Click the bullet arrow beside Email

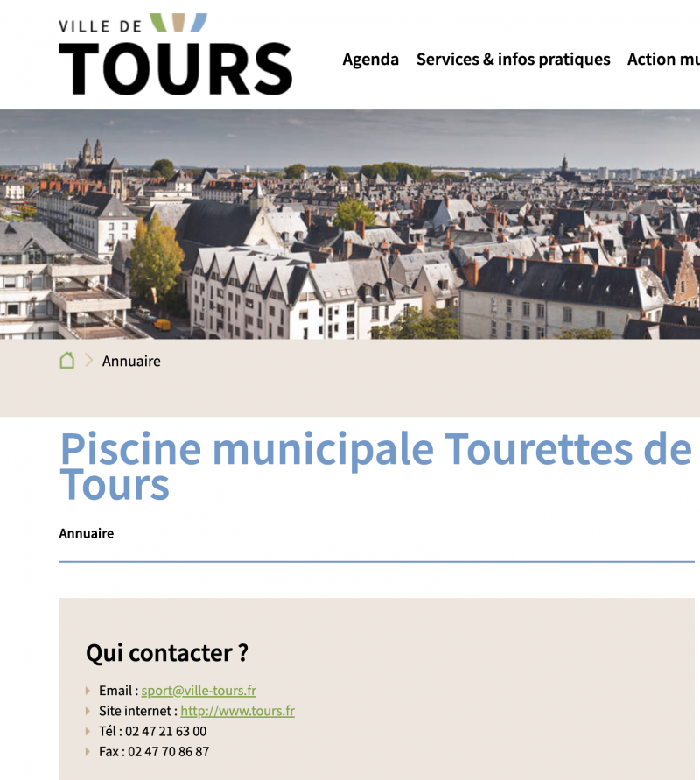coord(88,691)
